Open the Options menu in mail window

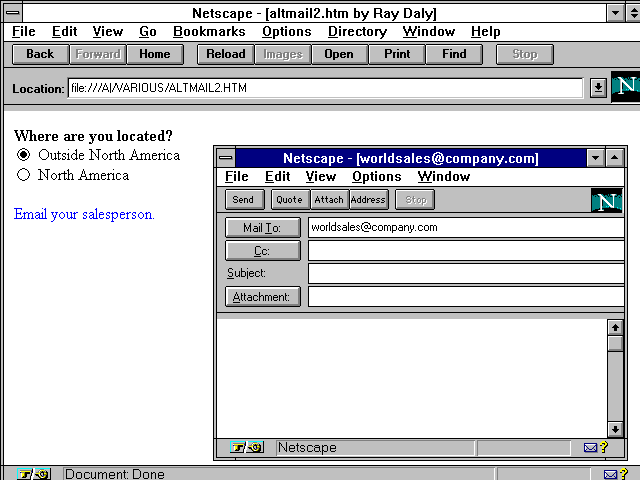[377, 177]
